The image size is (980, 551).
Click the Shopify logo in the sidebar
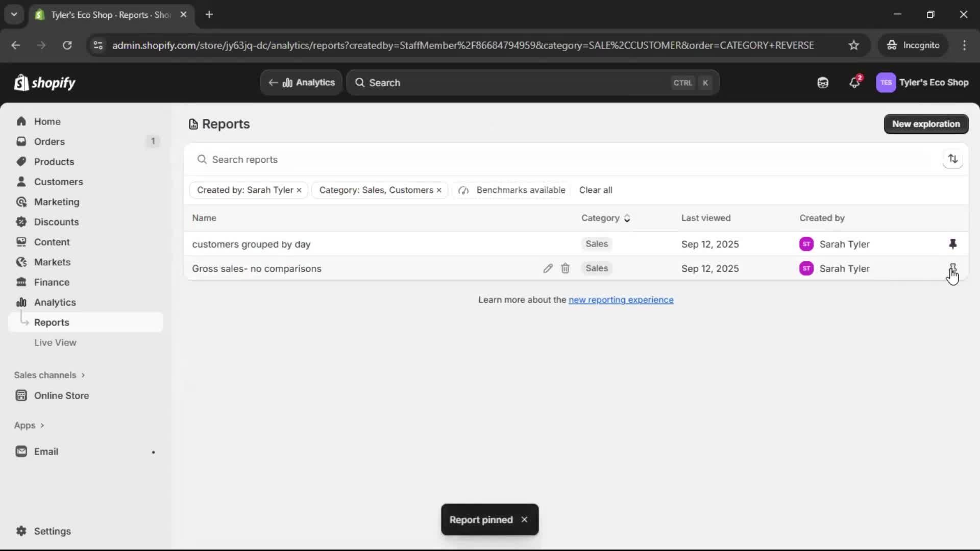click(44, 82)
